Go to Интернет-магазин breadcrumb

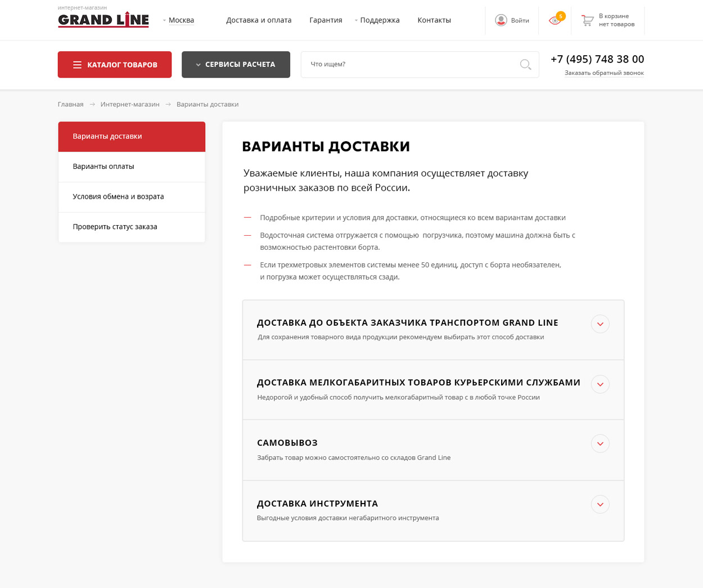130,105
